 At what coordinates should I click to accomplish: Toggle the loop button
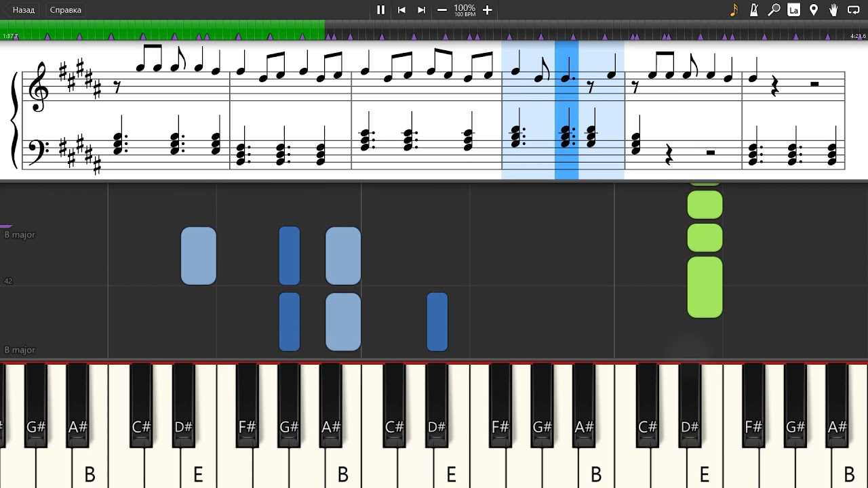click(x=854, y=9)
